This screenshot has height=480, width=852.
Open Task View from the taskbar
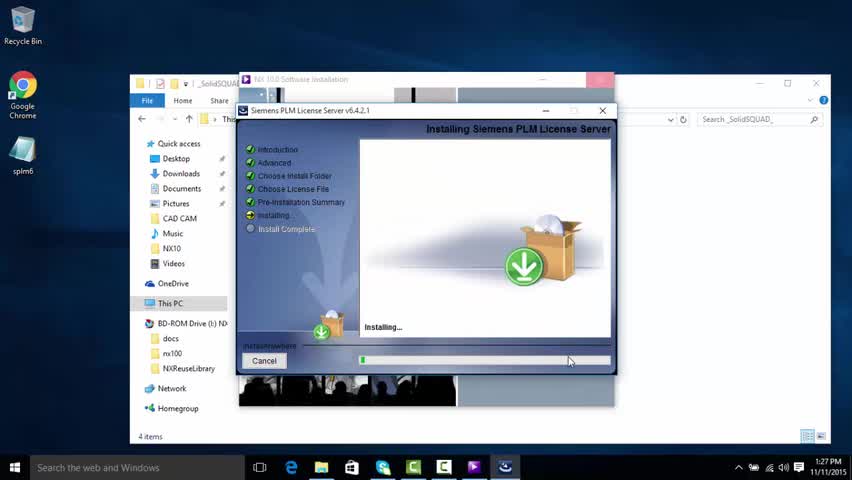260,467
